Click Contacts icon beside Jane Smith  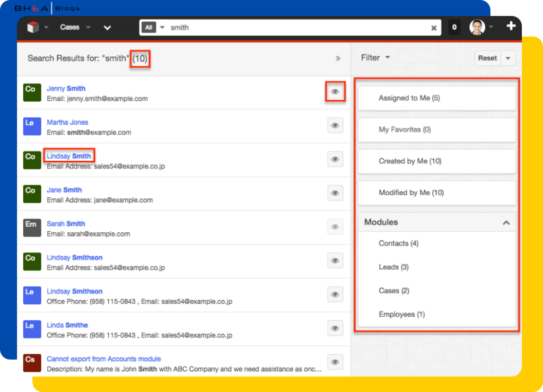click(32, 194)
